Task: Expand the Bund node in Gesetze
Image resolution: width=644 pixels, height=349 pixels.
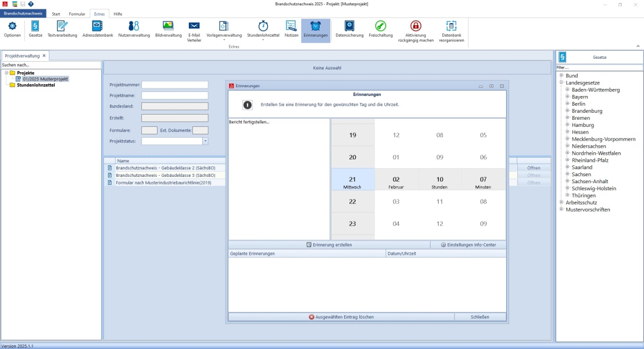Action: pos(561,75)
